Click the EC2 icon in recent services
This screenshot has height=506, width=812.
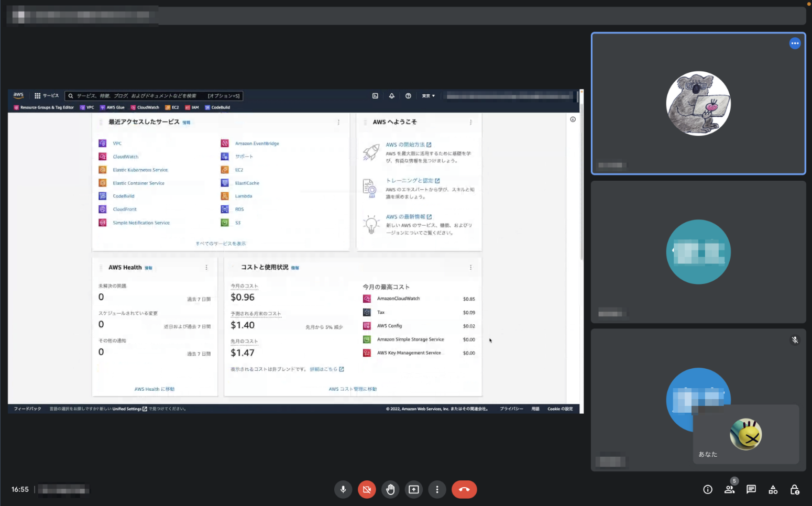coord(225,170)
